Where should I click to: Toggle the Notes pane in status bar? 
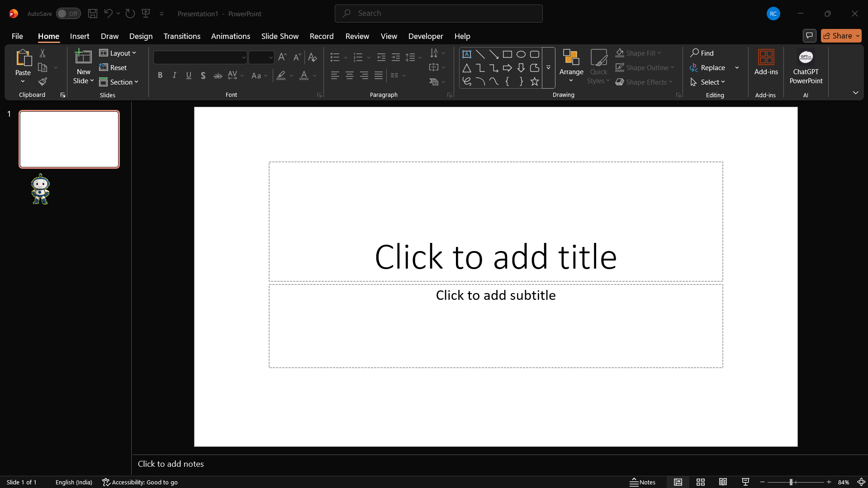643,482
